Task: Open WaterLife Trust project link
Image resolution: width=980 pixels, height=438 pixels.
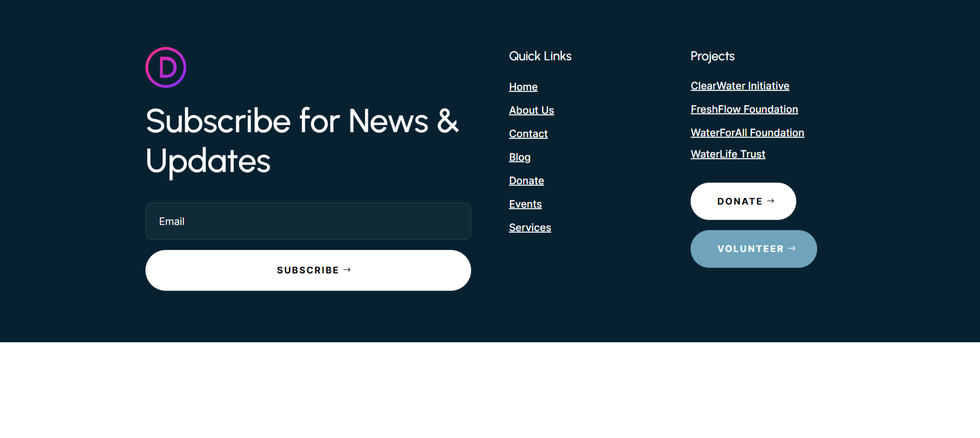Action: click(x=728, y=154)
